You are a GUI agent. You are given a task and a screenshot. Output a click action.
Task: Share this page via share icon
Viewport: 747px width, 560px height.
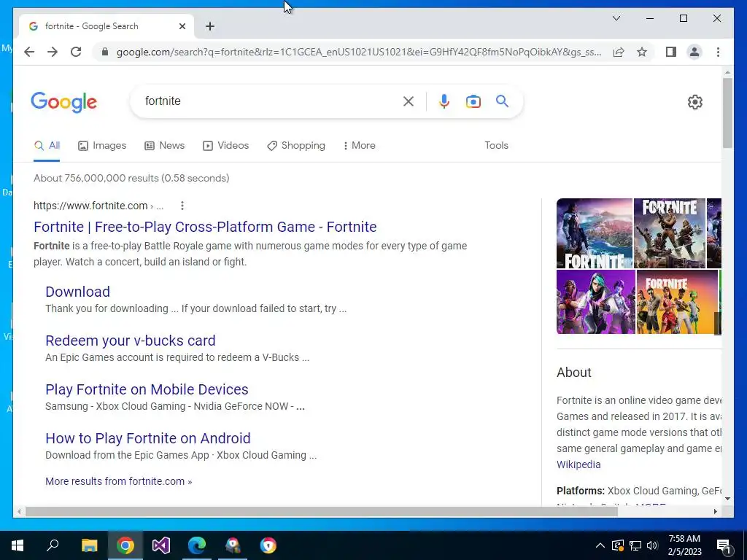619,52
